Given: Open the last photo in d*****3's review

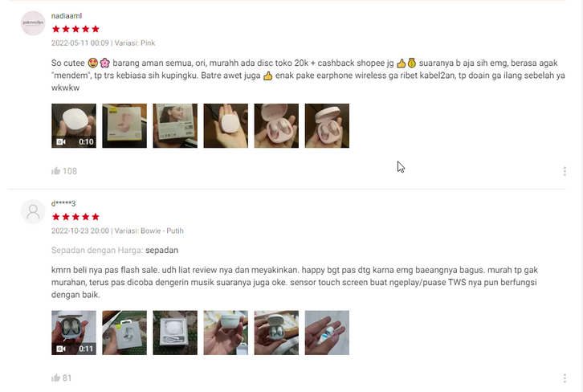Looking at the screenshot, I should click(x=327, y=333).
